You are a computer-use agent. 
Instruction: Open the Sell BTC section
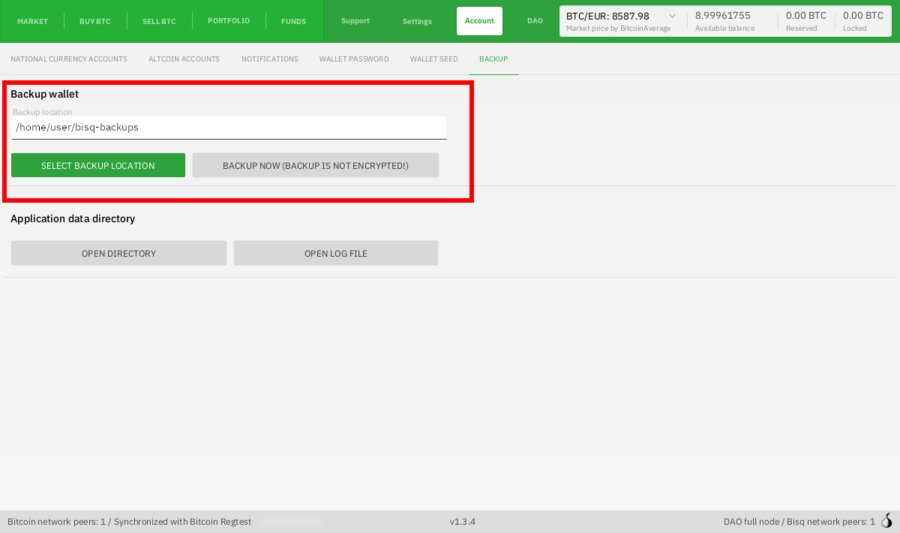pyautogui.click(x=158, y=21)
